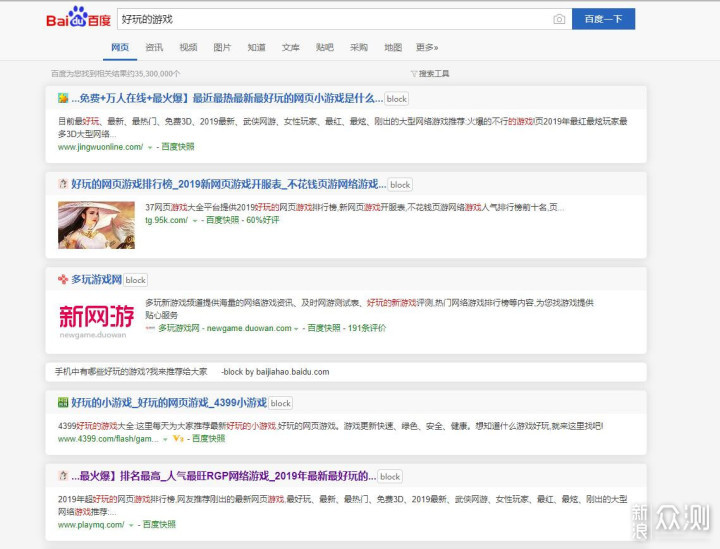Go to the 文库 tab

coord(291,47)
